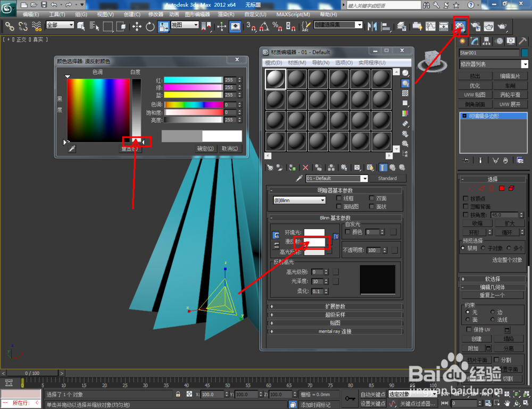Click Pick Material From Object eyedropper
The image size is (532, 409).
pos(299,178)
